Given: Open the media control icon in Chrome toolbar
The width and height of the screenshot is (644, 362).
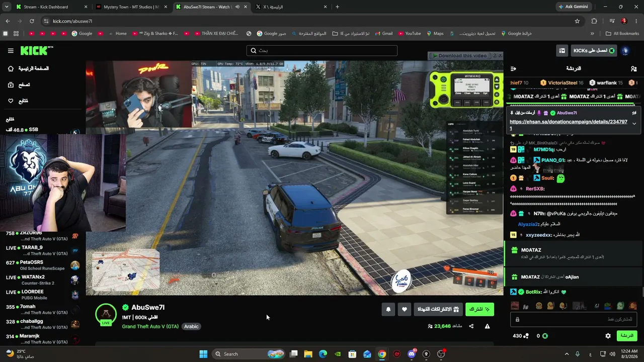Looking at the screenshot, I should click(612, 21).
